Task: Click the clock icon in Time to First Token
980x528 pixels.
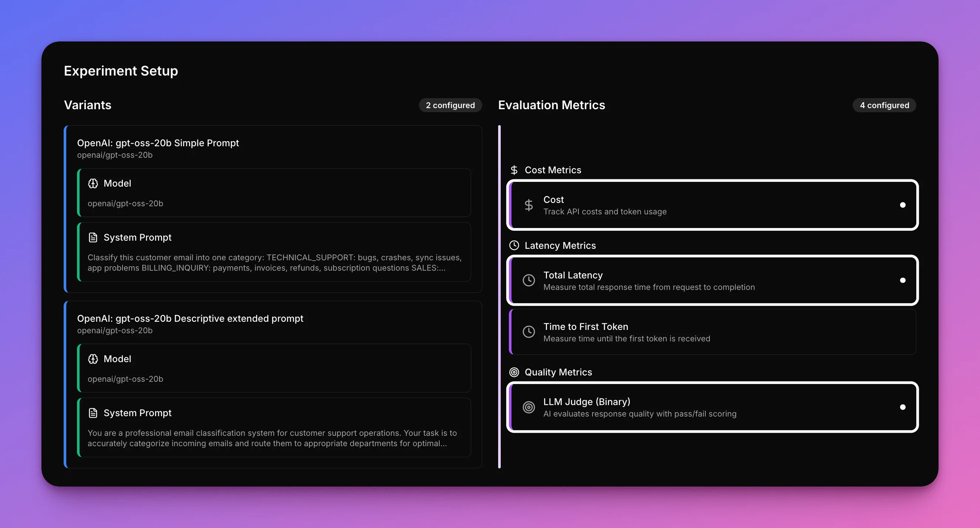Action: pos(528,332)
